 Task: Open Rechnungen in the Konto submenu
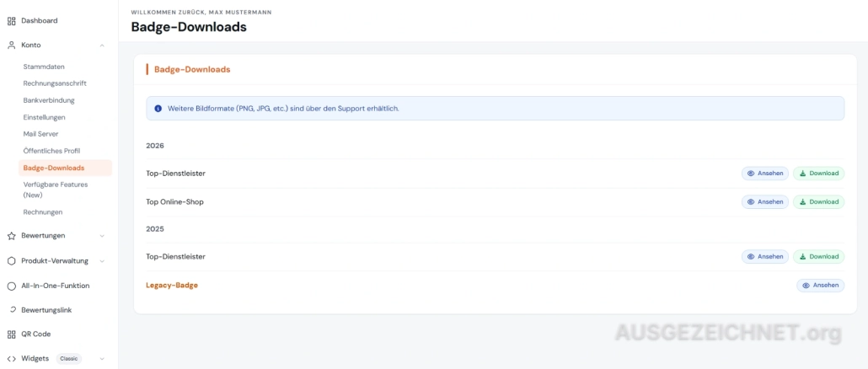[43, 212]
